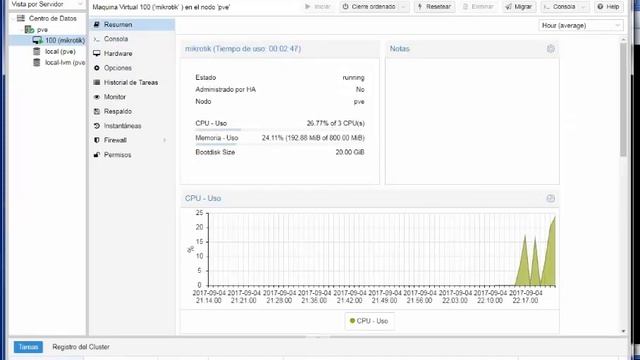Screen dimensions: 640x360
Task: Click the Help button
Action: 608,7
